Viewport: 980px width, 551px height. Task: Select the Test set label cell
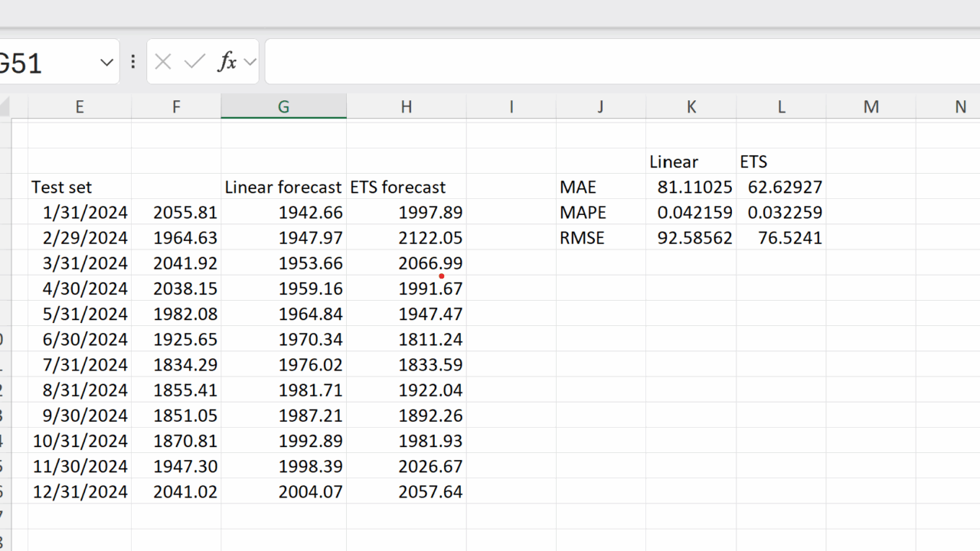tap(80, 187)
